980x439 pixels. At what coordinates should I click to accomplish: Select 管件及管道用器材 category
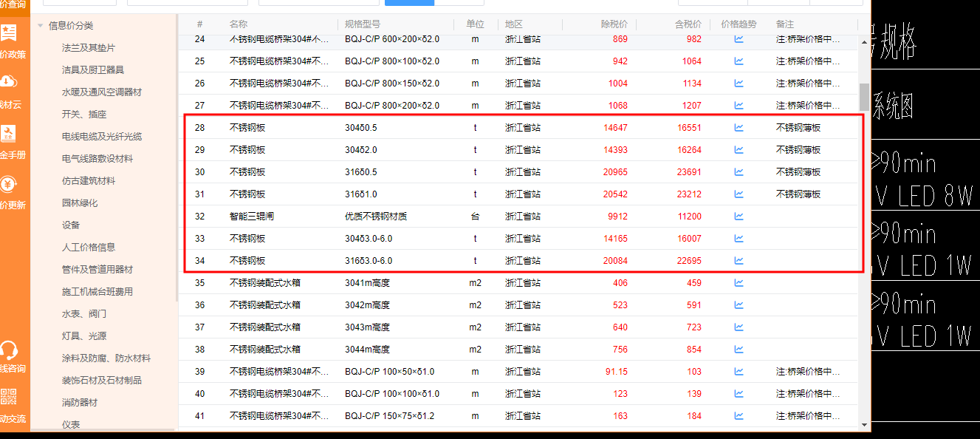click(x=97, y=270)
